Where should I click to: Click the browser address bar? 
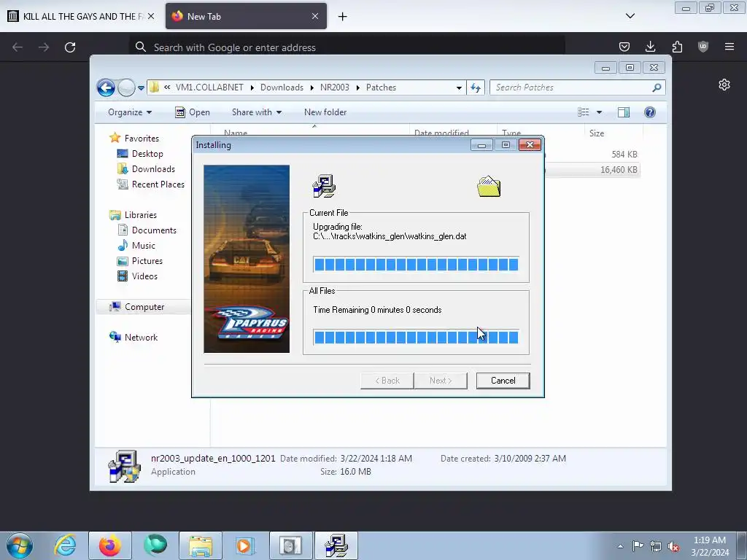click(x=347, y=47)
